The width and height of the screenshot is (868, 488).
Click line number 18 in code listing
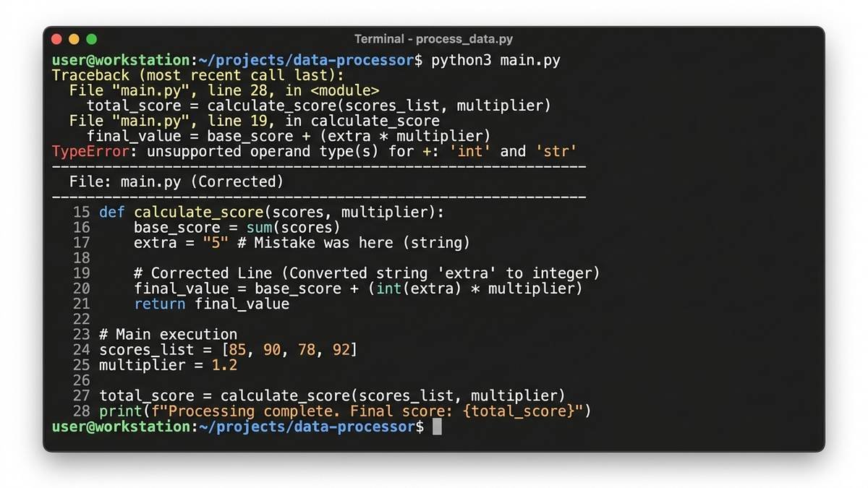81,257
